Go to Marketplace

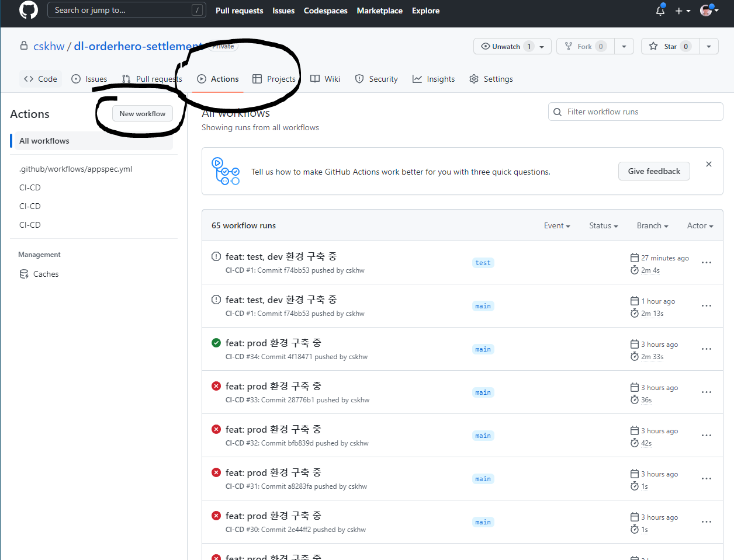pos(380,11)
